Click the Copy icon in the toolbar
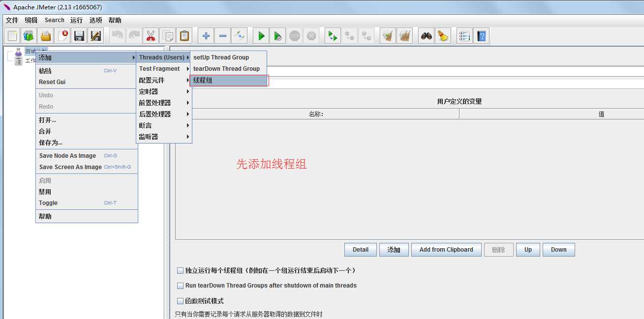The width and height of the screenshot is (644, 319). tap(167, 36)
